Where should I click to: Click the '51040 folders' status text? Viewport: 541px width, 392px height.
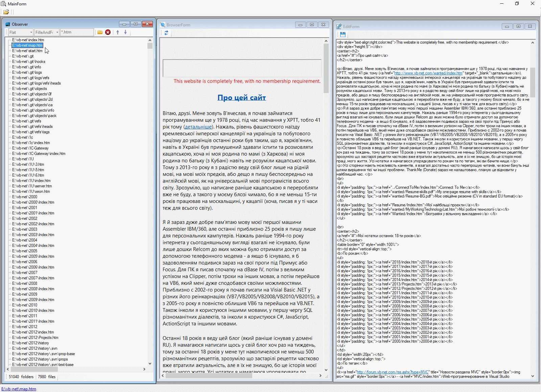pos(21,377)
